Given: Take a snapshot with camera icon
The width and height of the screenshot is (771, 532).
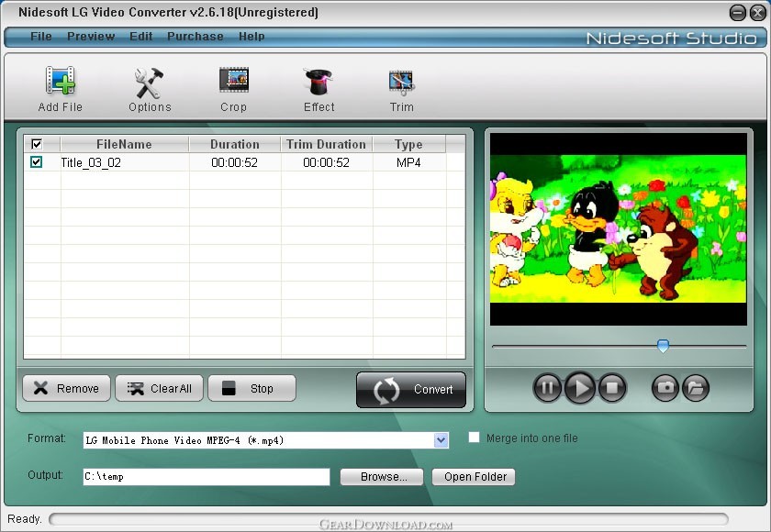Looking at the screenshot, I should tap(665, 388).
